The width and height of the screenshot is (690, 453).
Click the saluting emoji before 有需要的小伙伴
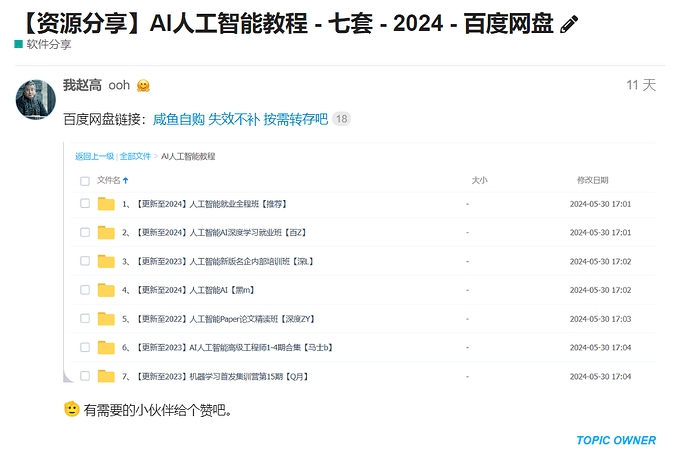click(x=71, y=409)
